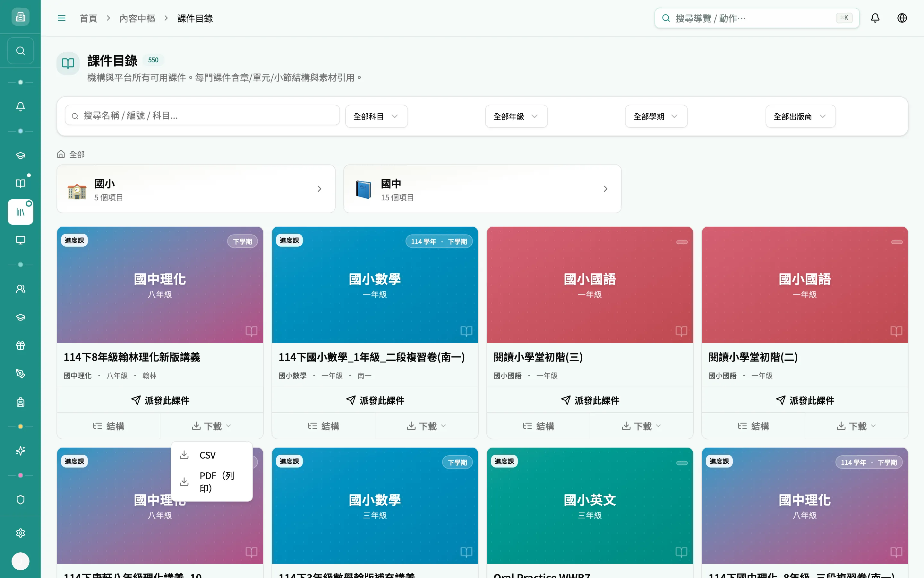This screenshot has height=578, width=924.
Task: Open the tag sidebar icon
Action: coord(21,374)
